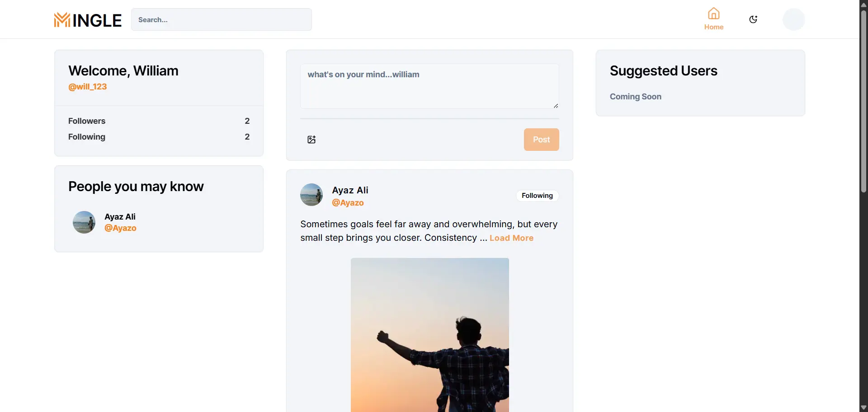This screenshot has height=412, width=868.
Task: Expand post text with Load More
Action: 511,238
